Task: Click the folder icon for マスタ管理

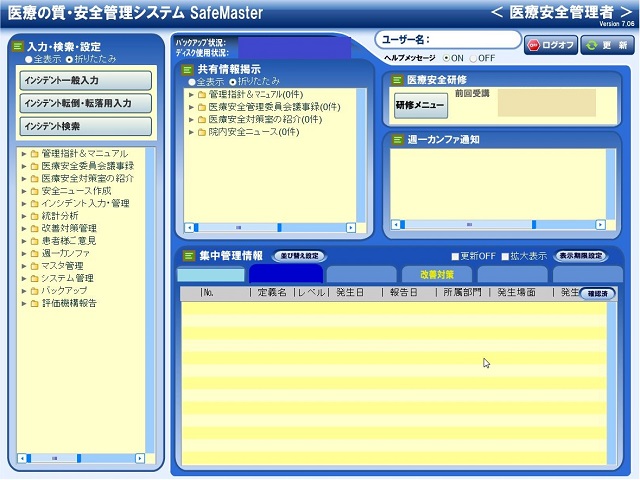Action: 35,266
